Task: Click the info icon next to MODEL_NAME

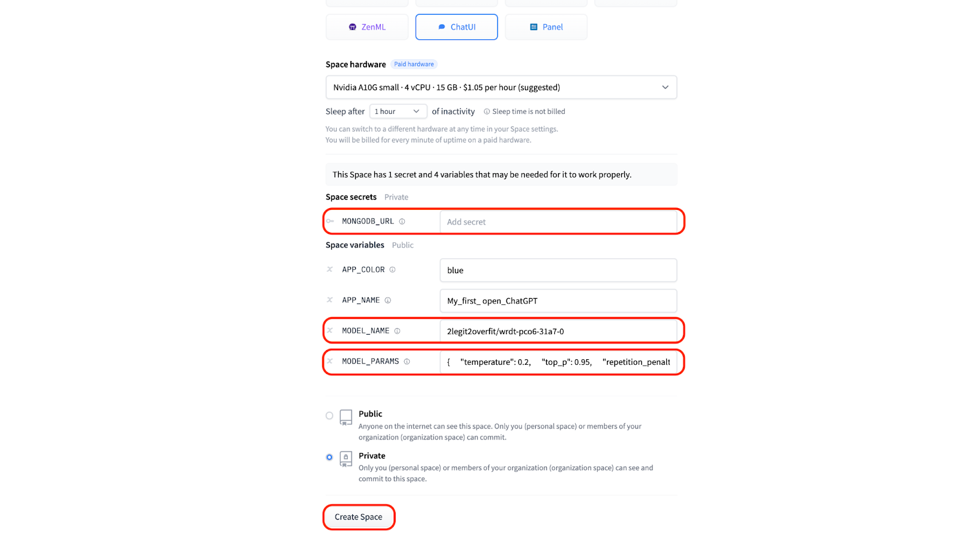Action: pyautogui.click(x=397, y=331)
